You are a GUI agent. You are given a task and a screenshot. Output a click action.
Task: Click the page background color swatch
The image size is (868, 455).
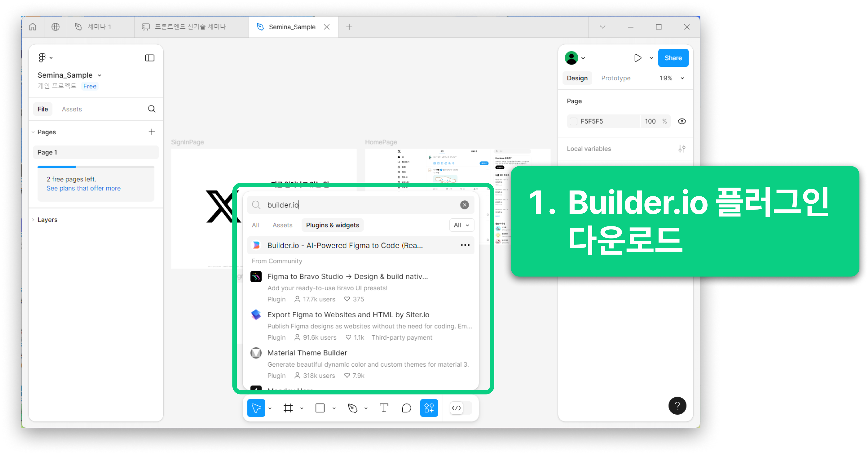573,121
